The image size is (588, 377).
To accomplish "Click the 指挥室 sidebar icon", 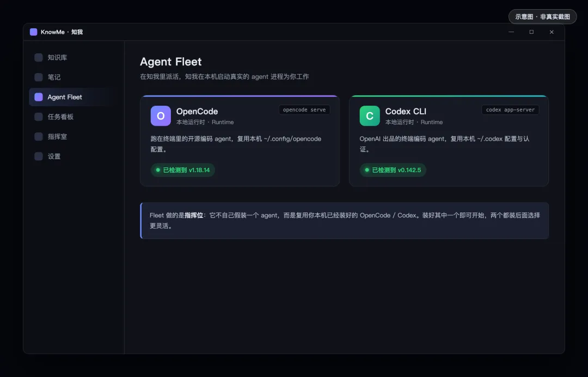I will [x=39, y=137].
